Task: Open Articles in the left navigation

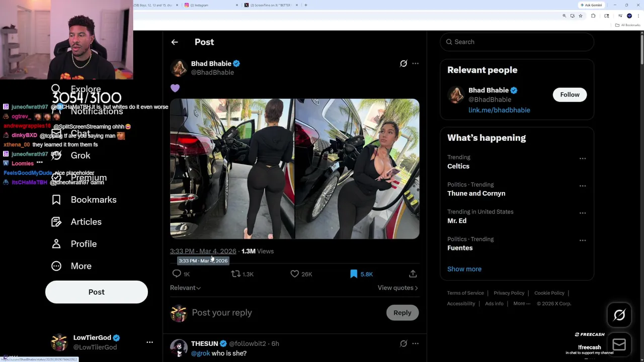Action: click(86, 222)
